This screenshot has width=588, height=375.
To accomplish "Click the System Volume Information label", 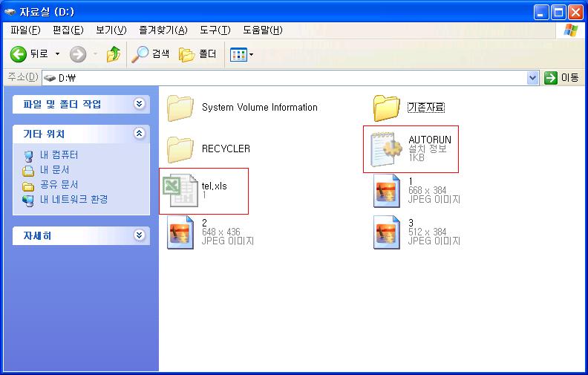I will [x=260, y=107].
